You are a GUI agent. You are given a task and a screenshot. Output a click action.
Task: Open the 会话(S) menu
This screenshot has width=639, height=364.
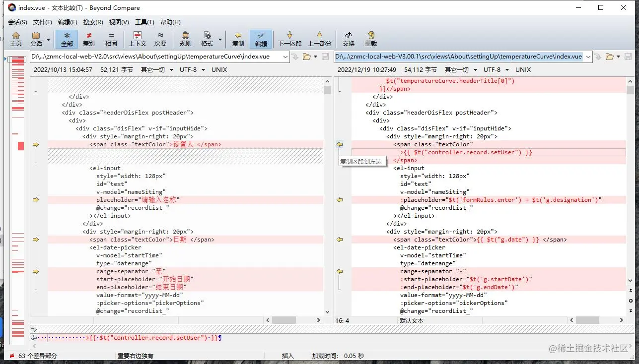click(x=18, y=22)
